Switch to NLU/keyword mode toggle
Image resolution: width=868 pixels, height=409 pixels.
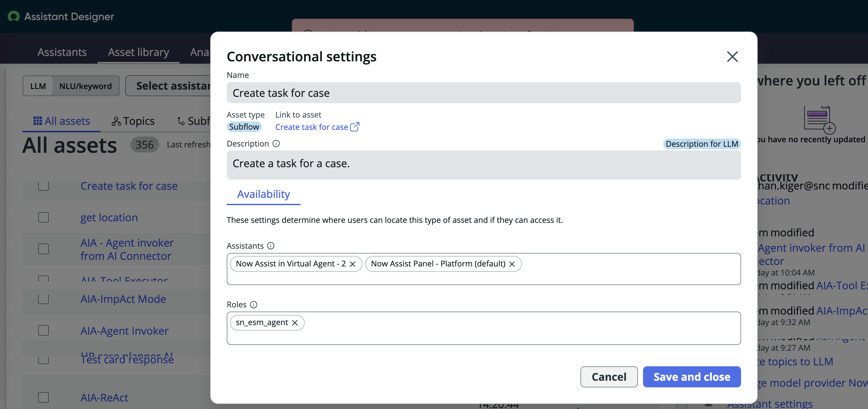click(86, 86)
